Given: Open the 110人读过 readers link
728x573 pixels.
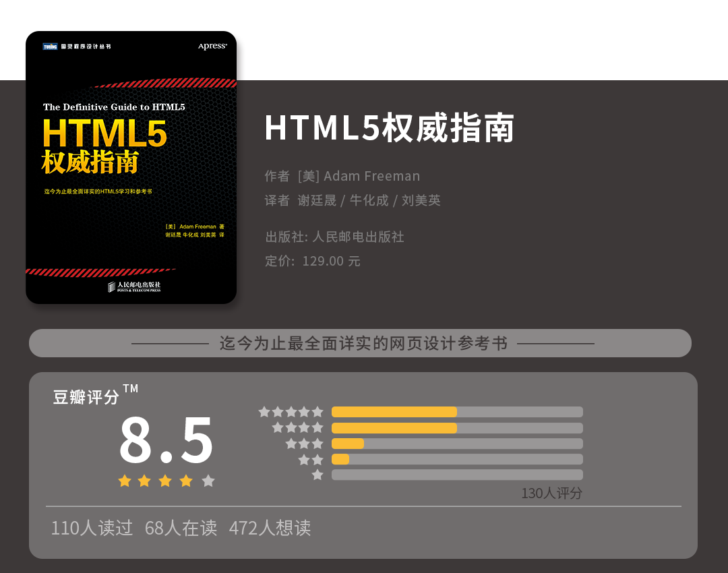Looking at the screenshot, I should click(x=92, y=528).
